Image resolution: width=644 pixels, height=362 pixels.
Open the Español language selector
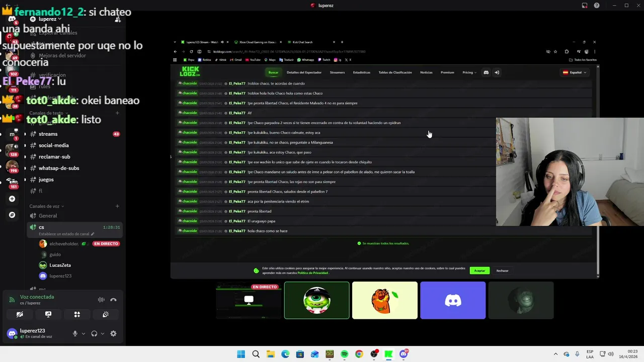(x=575, y=72)
